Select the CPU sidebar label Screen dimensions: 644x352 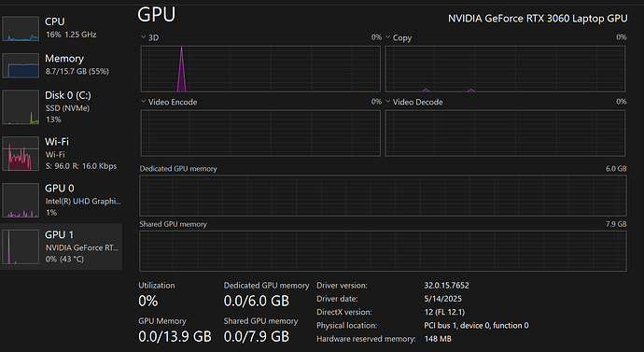[x=55, y=21]
